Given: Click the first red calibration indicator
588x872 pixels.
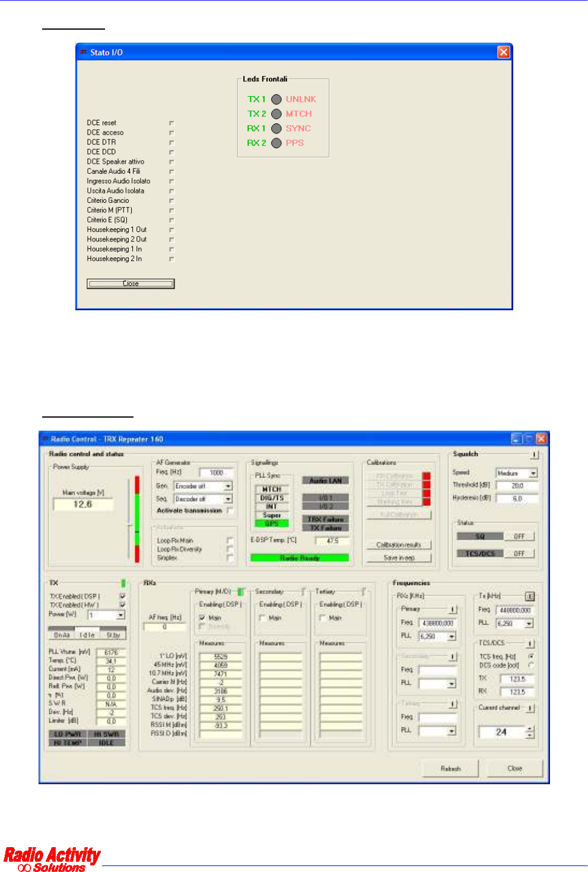Looking at the screenshot, I should coord(426,476).
